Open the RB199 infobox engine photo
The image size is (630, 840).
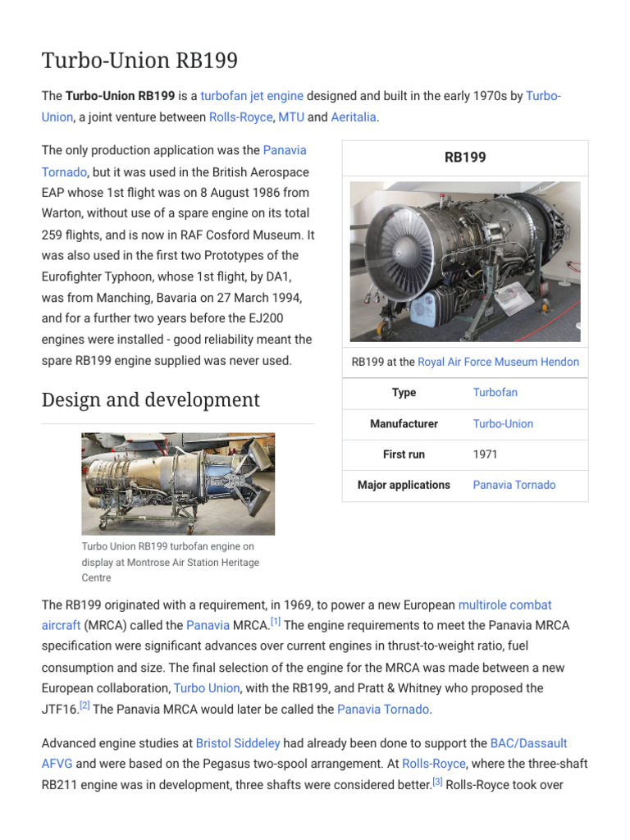465,262
